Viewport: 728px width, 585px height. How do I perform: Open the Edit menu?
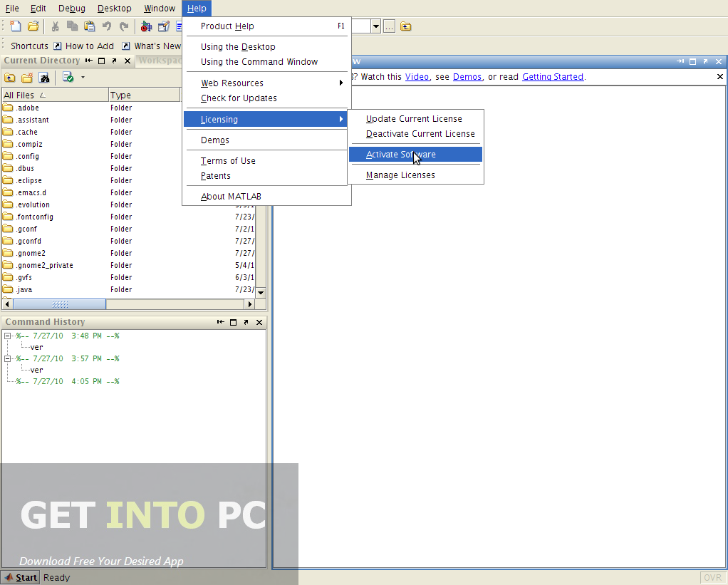click(x=38, y=9)
